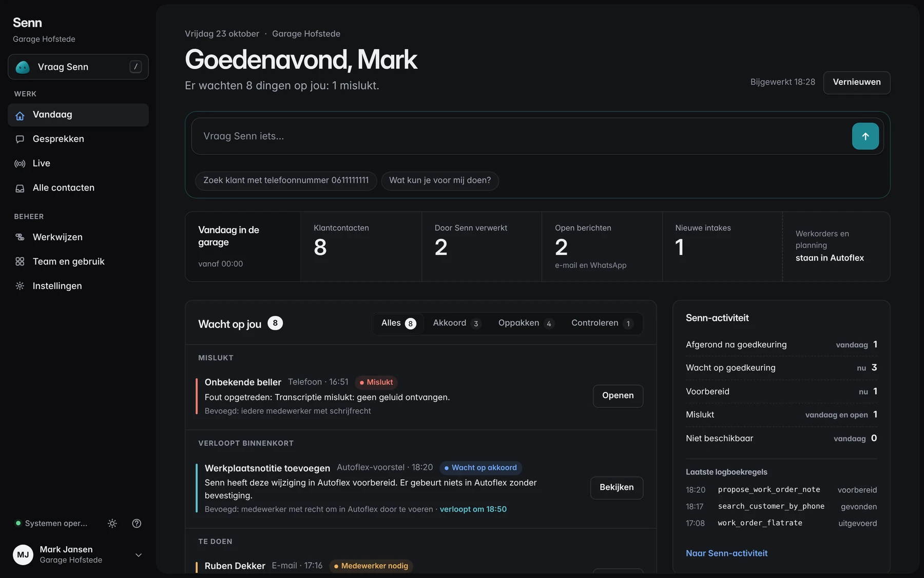This screenshot has height=578, width=924.
Task: Click the search_customer_by_phone log entry
Action: (x=781, y=507)
